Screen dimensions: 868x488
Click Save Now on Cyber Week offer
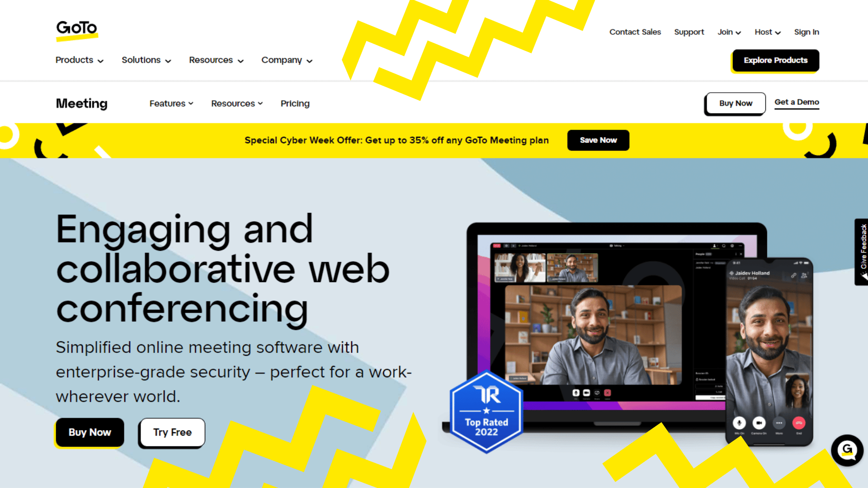pos(598,140)
